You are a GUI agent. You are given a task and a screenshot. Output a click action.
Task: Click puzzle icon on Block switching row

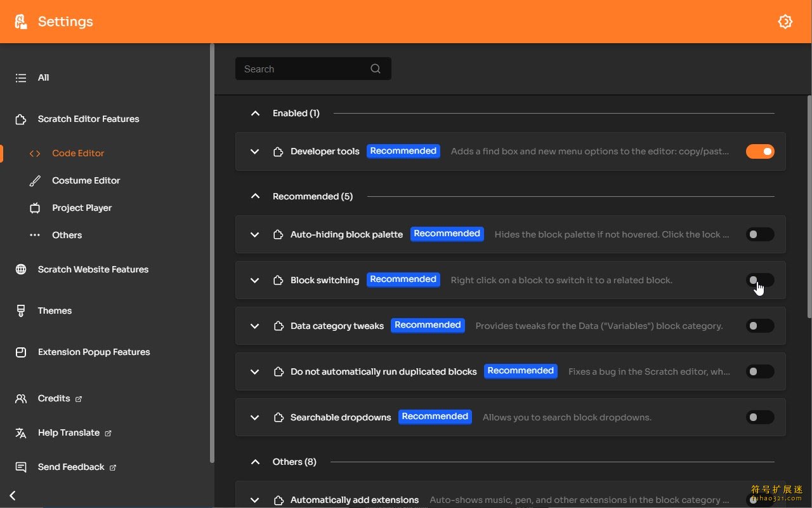pos(278,281)
